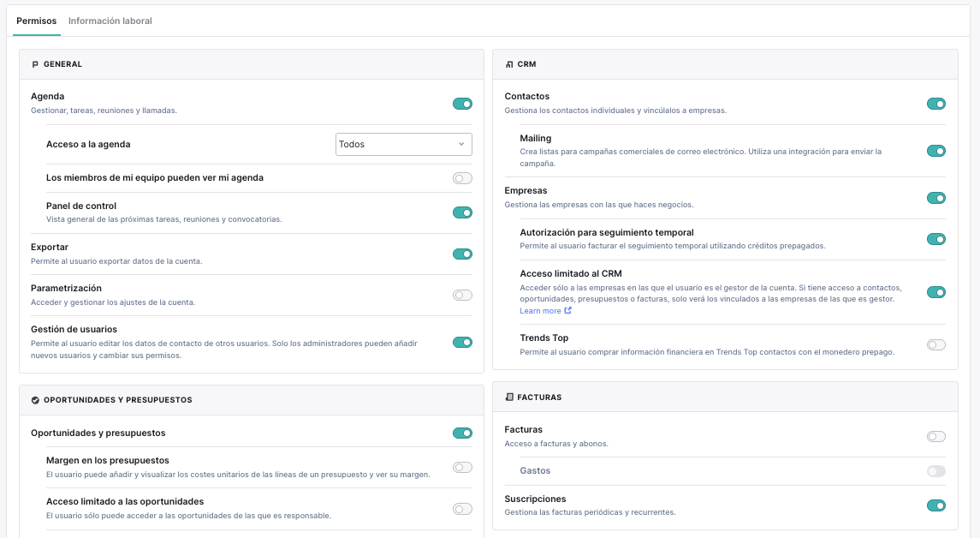Enable Acceso limitado a las oportunidades toggle
Screen dimensions: 980x538
tap(462, 509)
